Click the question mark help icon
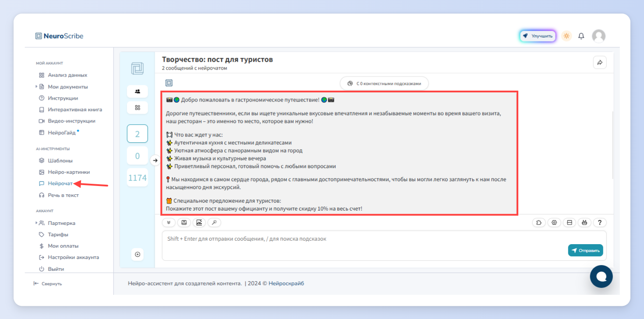The height and width of the screenshot is (319, 644). (600, 222)
